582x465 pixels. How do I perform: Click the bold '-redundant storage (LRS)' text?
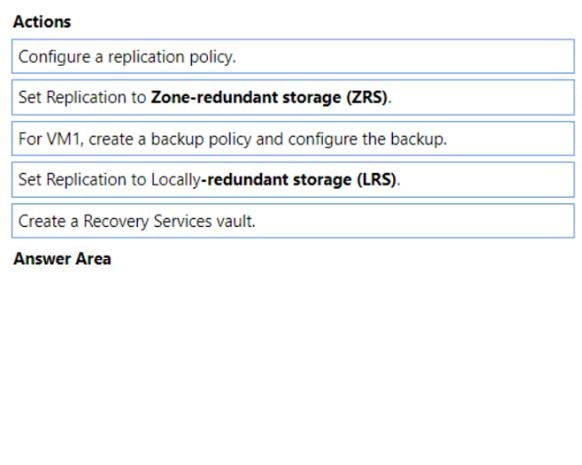(298, 180)
